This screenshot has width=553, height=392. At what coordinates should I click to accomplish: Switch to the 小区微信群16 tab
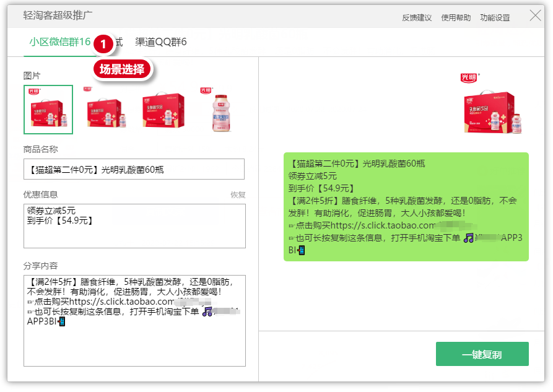pyautogui.click(x=60, y=42)
